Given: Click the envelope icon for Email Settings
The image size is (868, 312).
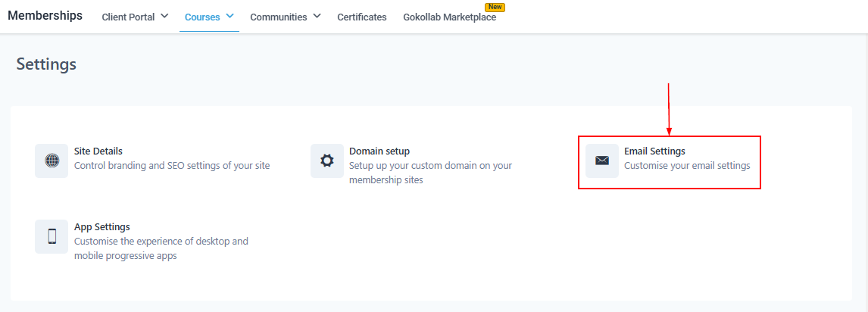Looking at the screenshot, I should tap(602, 161).
